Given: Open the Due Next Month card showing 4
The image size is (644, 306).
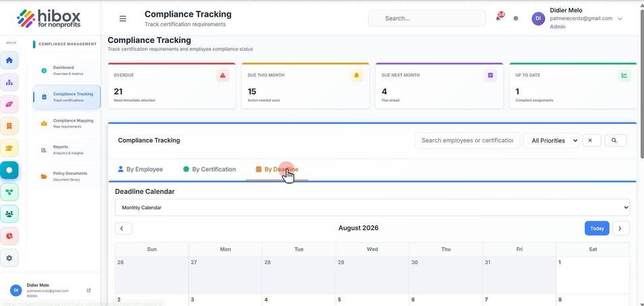Looking at the screenshot, I should click(x=439, y=86).
